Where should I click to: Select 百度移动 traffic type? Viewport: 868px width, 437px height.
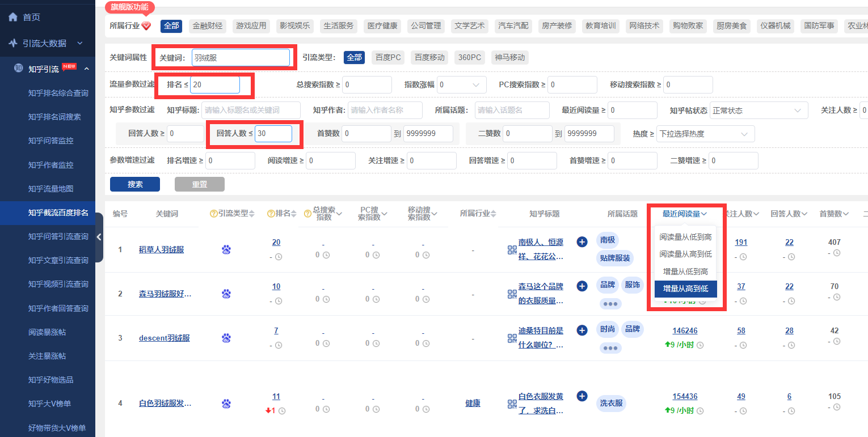pyautogui.click(x=429, y=57)
